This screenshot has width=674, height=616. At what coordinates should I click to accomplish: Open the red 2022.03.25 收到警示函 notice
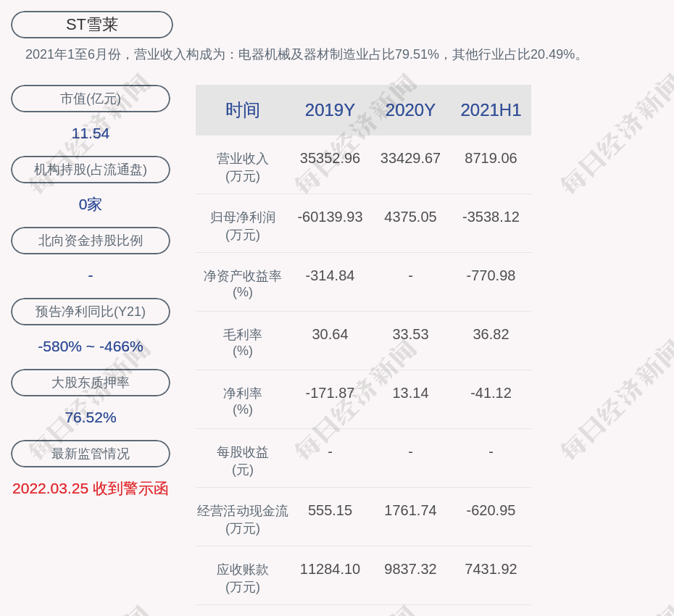(91, 488)
